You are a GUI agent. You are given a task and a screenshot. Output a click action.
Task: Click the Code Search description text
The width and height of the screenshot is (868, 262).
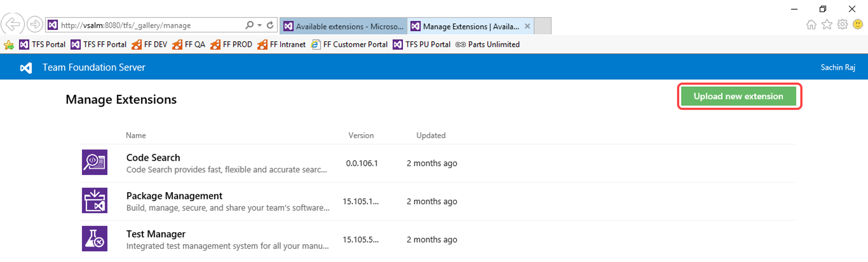point(227,170)
